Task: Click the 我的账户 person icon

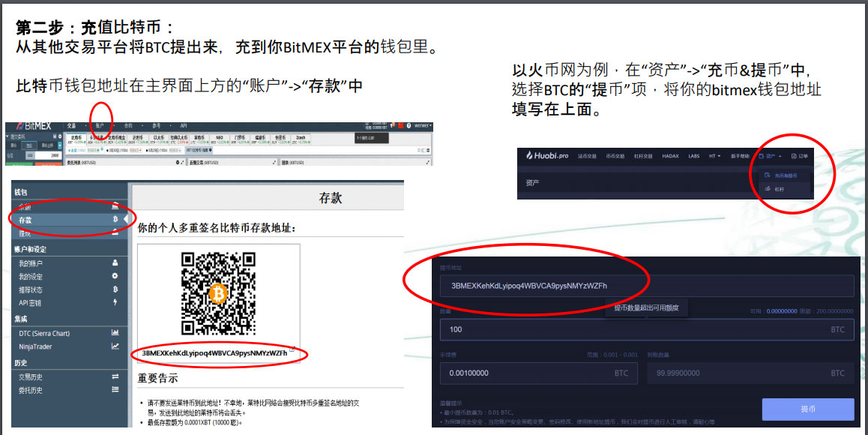Action: 115,263
